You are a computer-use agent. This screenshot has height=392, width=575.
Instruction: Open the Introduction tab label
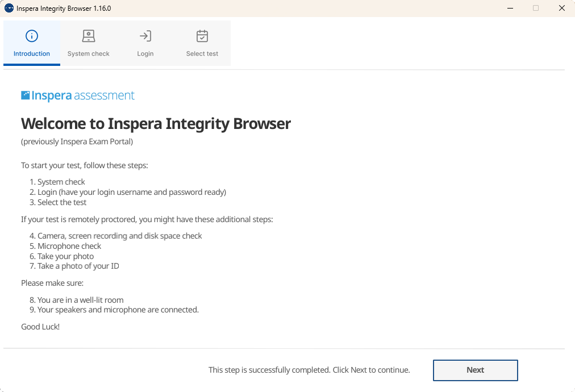coord(32,53)
